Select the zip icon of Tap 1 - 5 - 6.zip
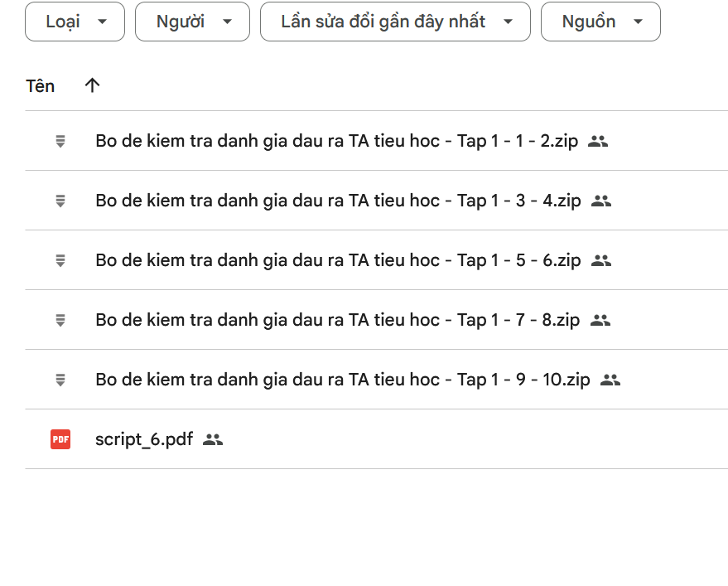The image size is (728, 586). 60,260
